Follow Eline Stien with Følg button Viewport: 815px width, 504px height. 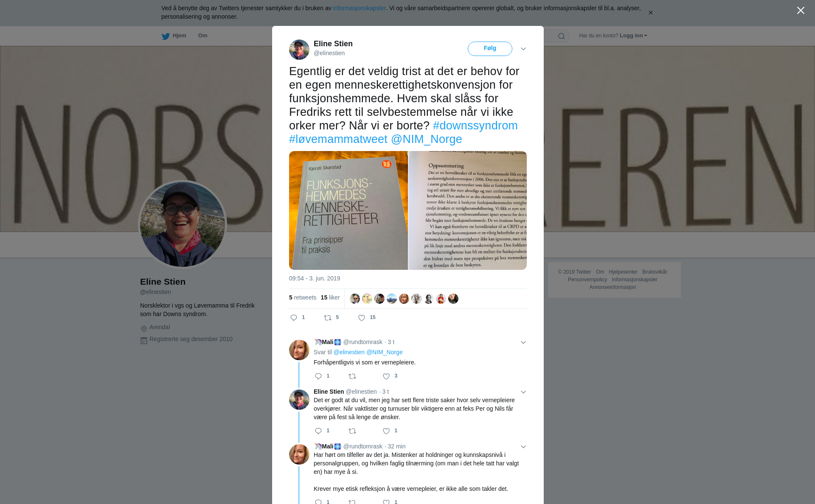tap(490, 49)
